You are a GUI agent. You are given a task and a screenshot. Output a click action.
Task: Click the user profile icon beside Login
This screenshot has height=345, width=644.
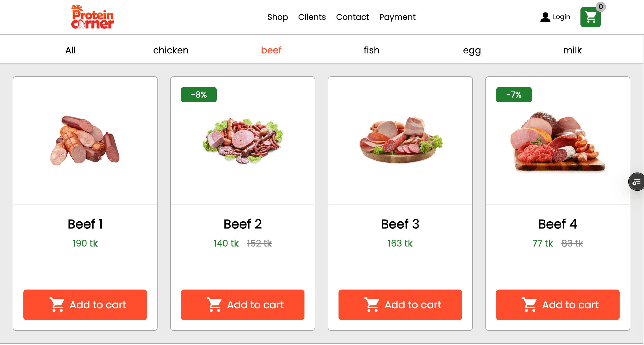(x=545, y=17)
